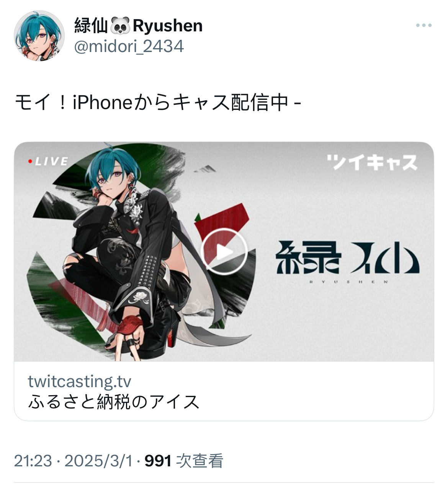Click the card footer area below the preview
This screenshot has height=487, width=448.
tap(224, 391)
